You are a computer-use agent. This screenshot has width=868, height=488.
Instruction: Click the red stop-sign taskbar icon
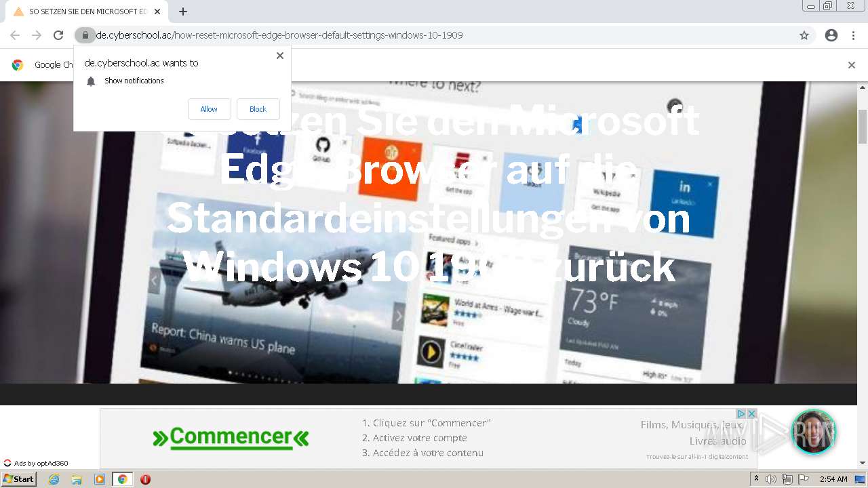[145, 479]
